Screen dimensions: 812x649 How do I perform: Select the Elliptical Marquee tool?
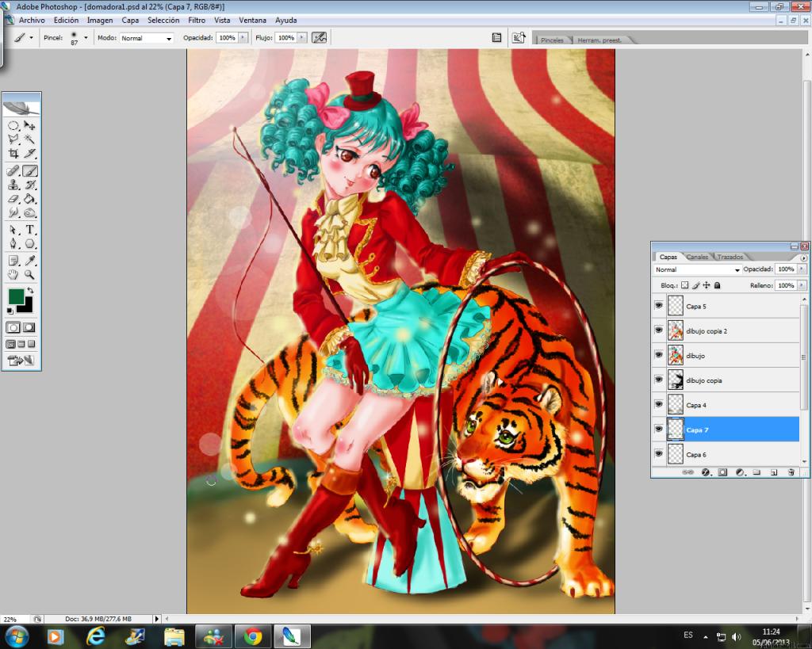click(13, 126)
